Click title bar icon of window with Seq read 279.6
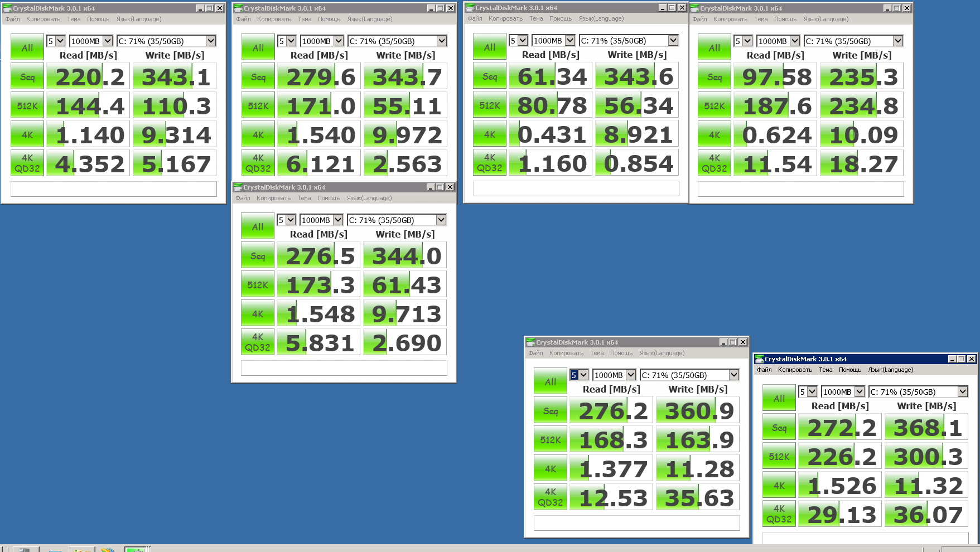980x552 pixels. point(238,8)
